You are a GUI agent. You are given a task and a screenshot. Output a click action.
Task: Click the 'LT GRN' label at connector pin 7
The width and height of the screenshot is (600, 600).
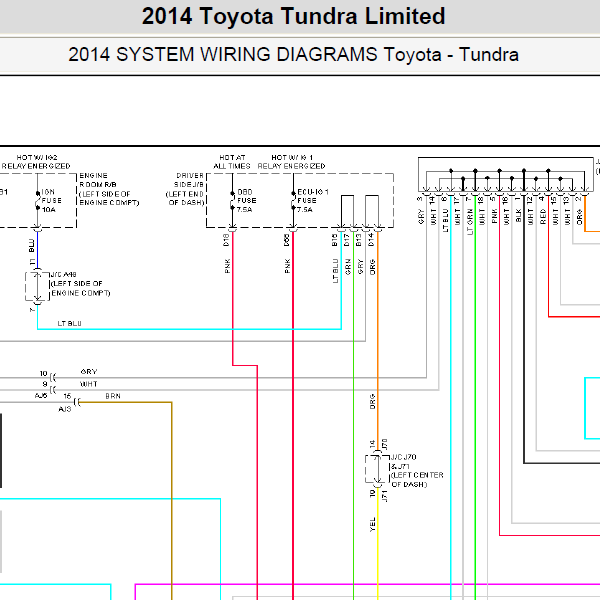(x=470, y=221)
